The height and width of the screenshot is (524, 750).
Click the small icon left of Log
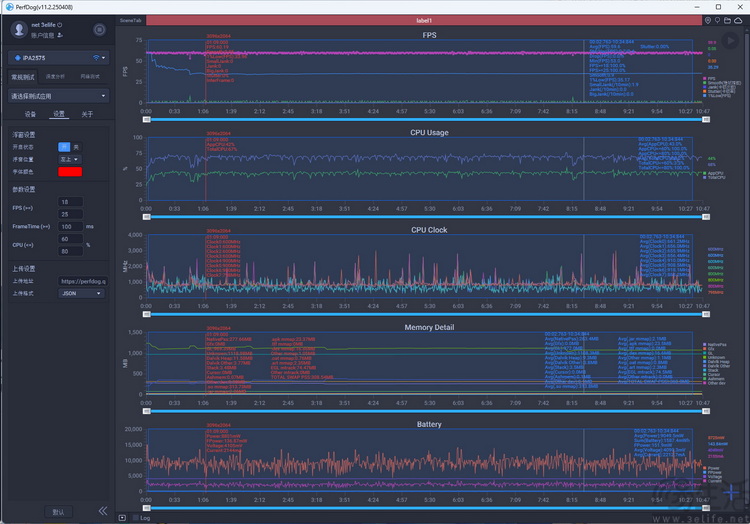tap(122, 518)
